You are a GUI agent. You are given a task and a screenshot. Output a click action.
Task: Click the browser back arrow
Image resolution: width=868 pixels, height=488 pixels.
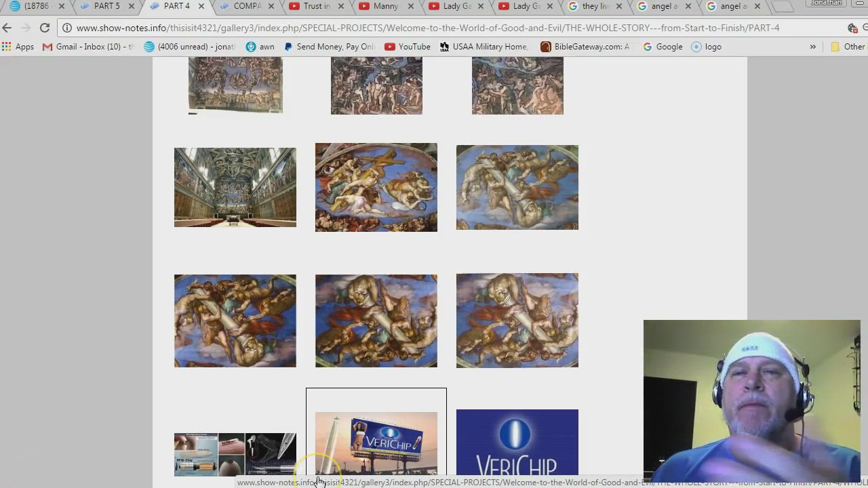7,28
